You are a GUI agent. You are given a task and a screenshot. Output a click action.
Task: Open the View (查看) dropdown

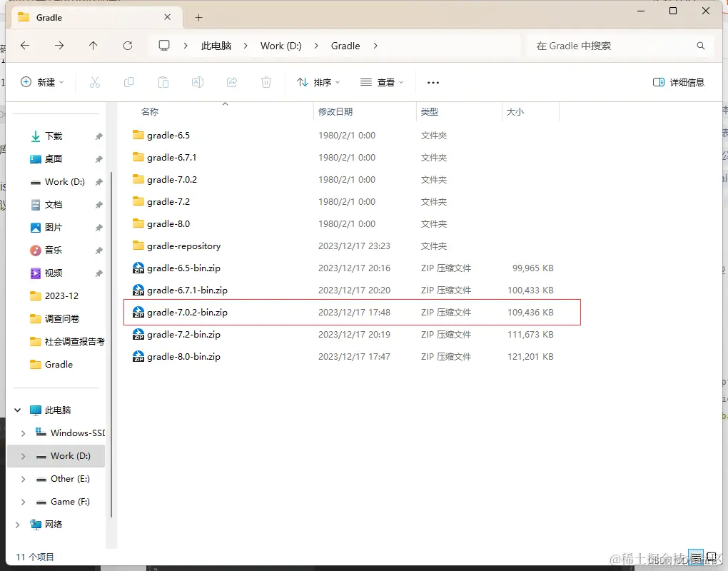point(382,82)
